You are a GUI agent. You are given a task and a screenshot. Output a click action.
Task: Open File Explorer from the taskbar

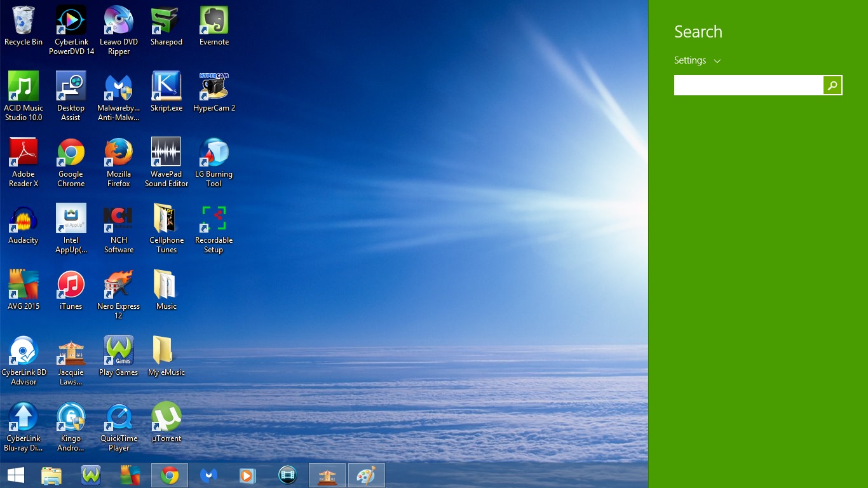pyautogui.click(x=51, y=475)
